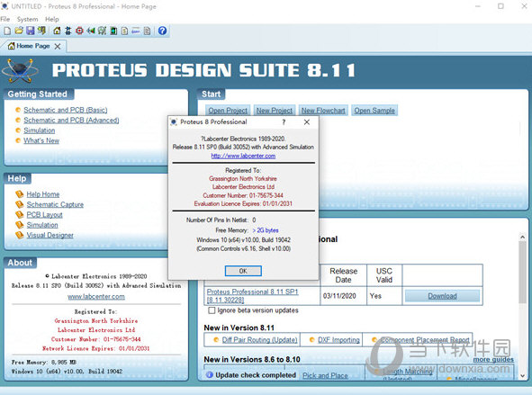Click the New Project button

tap(275, 111)
